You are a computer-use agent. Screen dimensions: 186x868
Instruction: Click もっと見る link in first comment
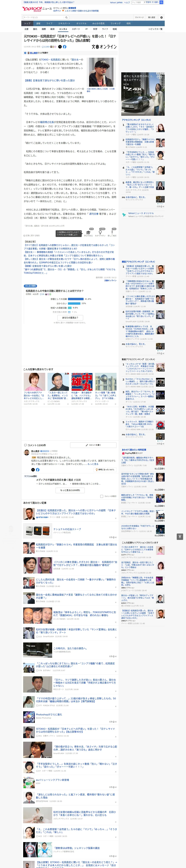click(x=93, y=464)
